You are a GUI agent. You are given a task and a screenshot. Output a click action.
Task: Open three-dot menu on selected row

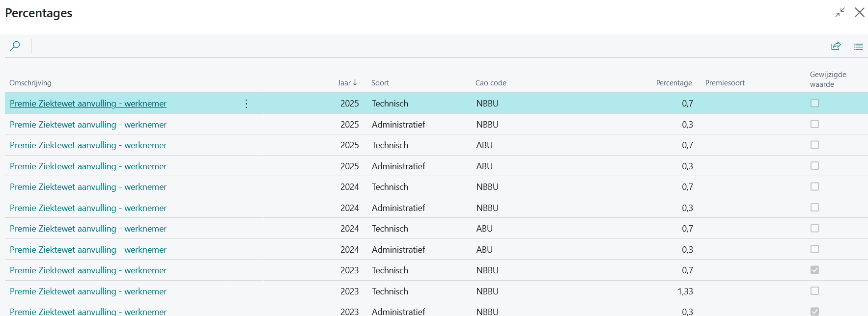coord(246,104)
